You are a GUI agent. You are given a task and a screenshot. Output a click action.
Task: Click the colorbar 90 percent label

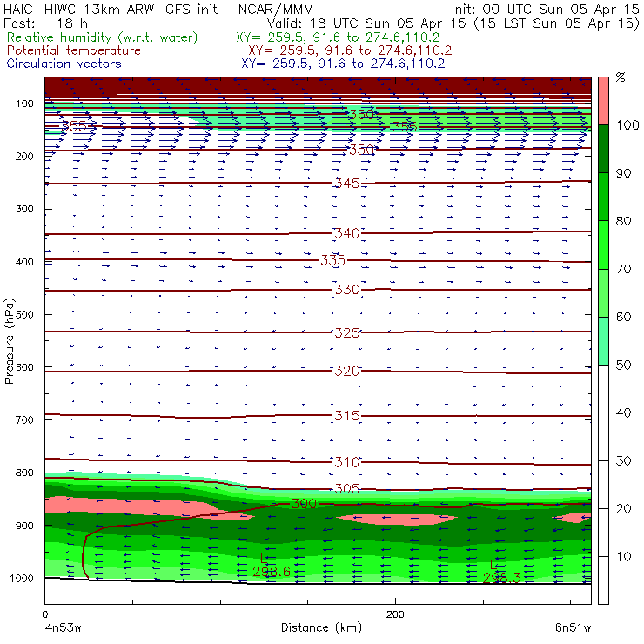coord(623,173)
